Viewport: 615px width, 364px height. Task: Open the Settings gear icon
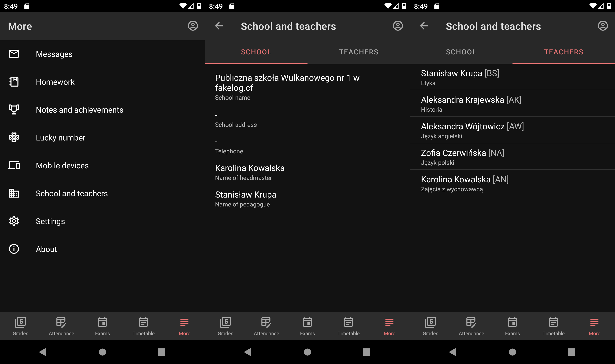tap(14, 221)
